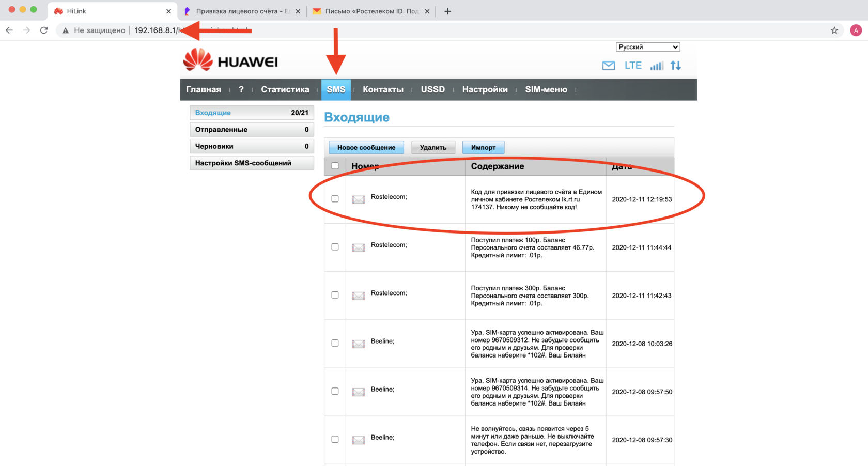Close the 'Письмо Ростелеком ID' tab
Screen dimensions: 868x466
point(427,11)
